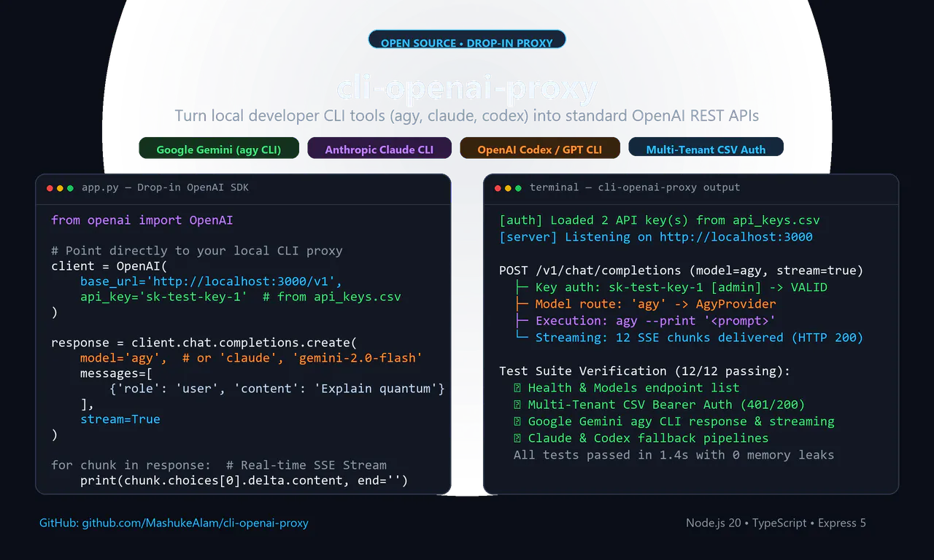The width and height of the screenshot is (934, 560).
Task: Click the 'app.py — Drop-in OpenAI SDK' title
Action: 165,187
